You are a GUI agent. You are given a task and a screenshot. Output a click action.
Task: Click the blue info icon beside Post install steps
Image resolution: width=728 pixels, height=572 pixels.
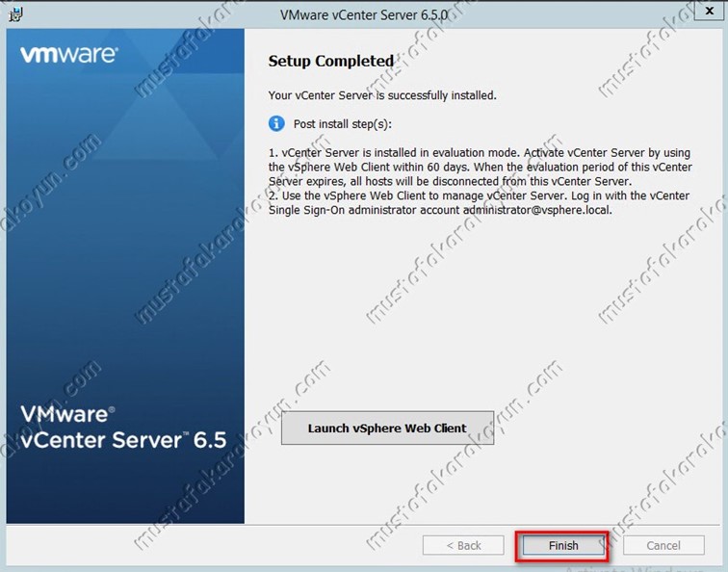click(x=276, y=123)
